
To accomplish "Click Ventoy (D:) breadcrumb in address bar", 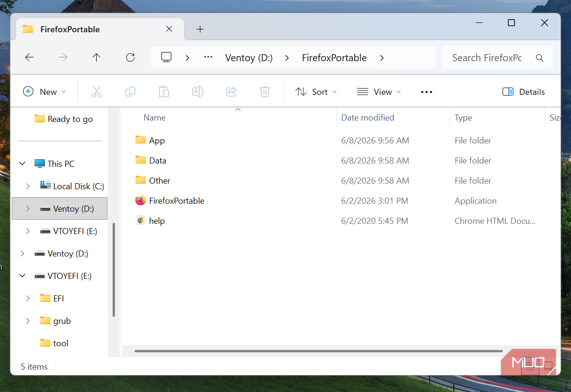I will [249, 58].
